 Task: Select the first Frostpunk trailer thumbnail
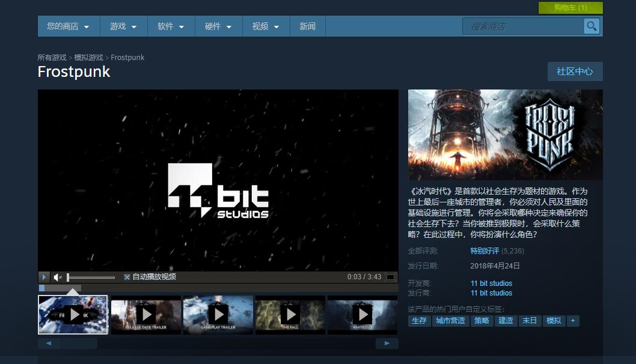[73, 315]
